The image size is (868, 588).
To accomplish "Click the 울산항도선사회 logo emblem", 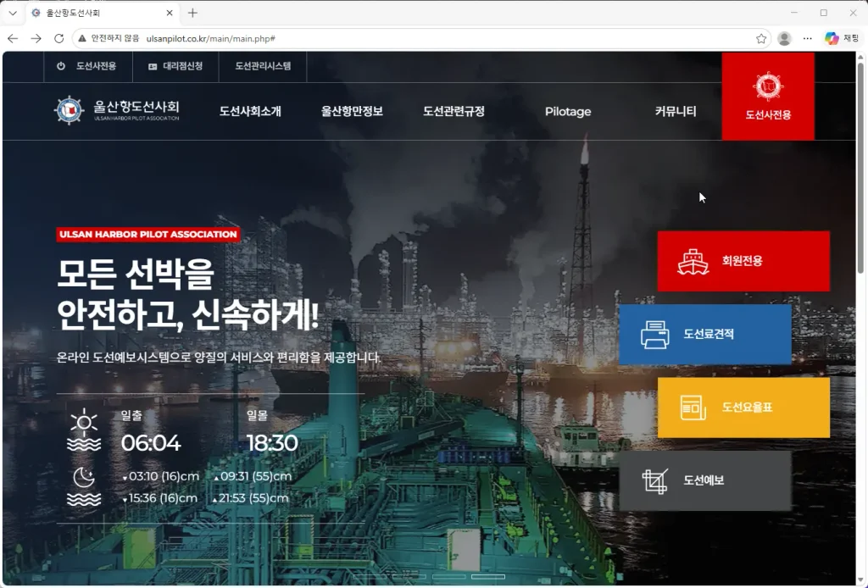I will 70,111.
